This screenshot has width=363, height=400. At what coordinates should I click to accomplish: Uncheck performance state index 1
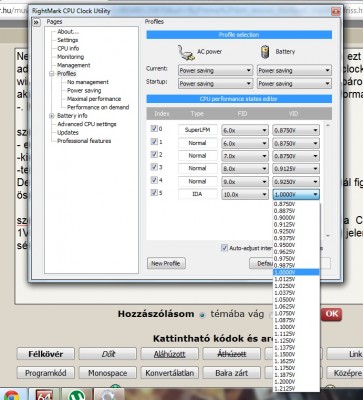154,142
